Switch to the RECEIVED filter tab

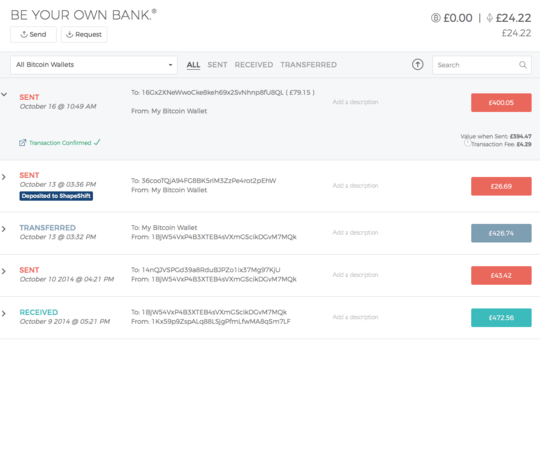pyautogui.click(x=253, y=65)
